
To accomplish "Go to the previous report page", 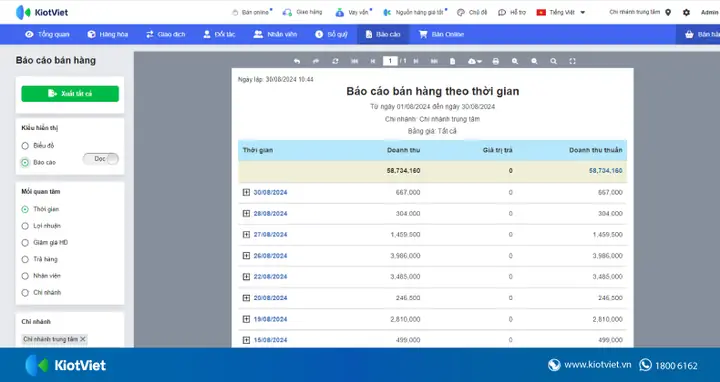I will pyautogui.click(x=373, y=61).
